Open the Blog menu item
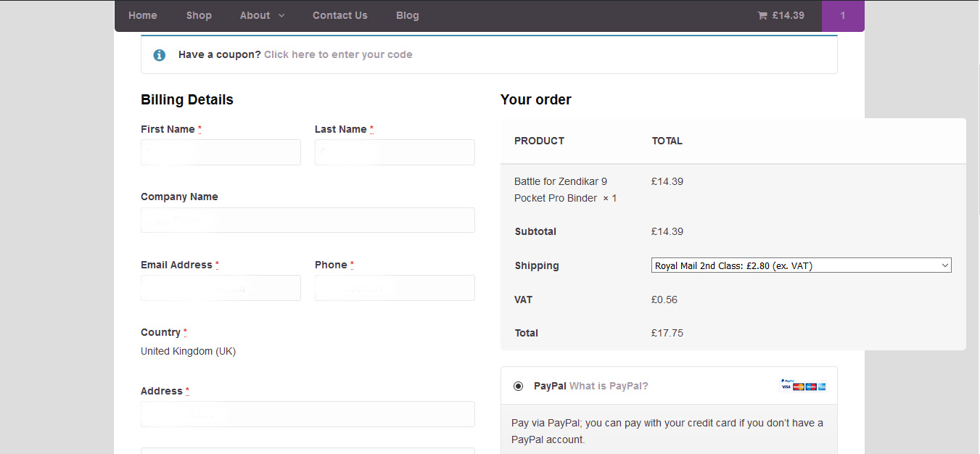 point(407,15)
